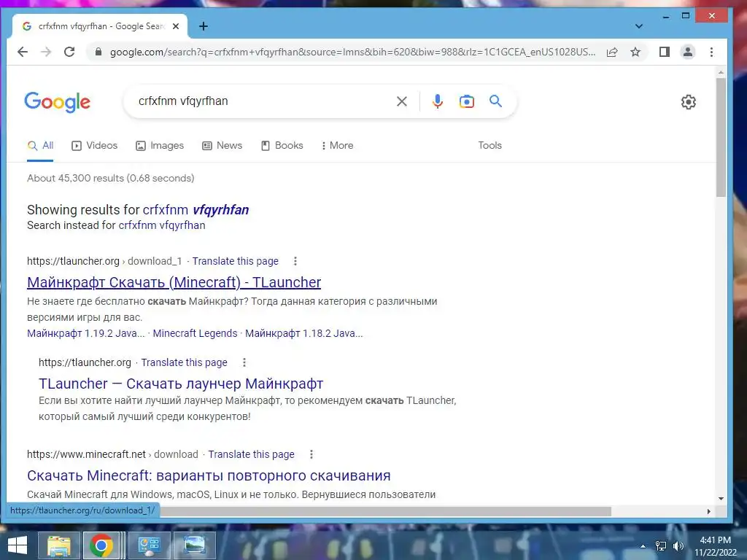Click the address bar URL
This screenshot has width=747, height=560.
[352, 52]
